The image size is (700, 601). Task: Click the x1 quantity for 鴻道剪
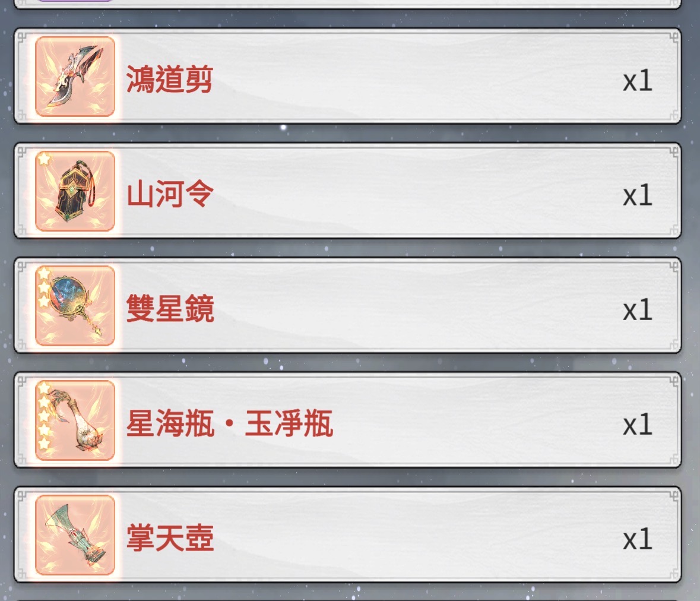638,80
